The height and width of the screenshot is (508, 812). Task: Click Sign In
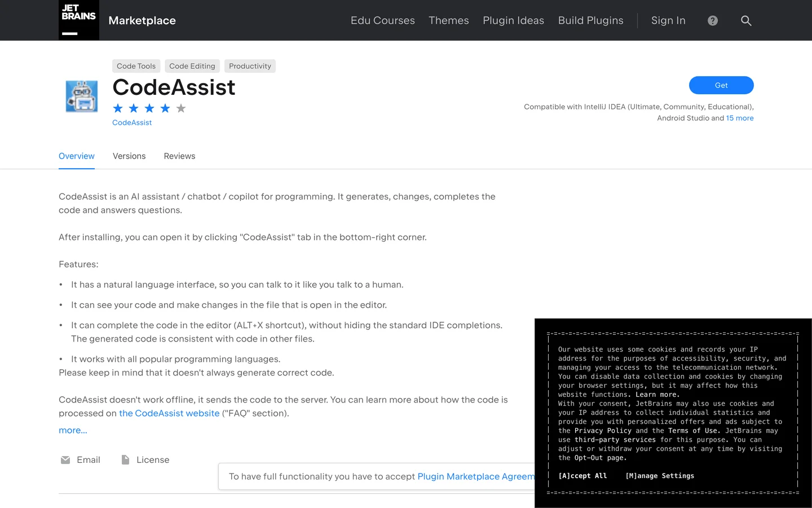[x=668, y=20]
